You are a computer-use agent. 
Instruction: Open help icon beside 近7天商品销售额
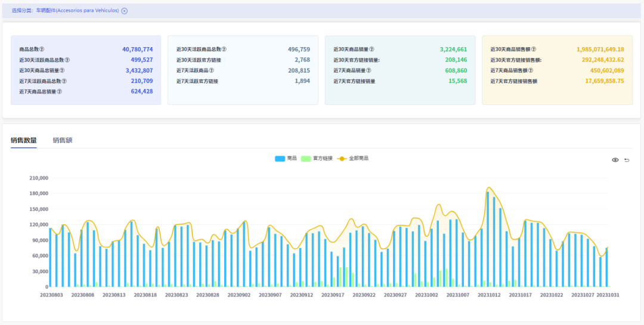pos(531,71)
